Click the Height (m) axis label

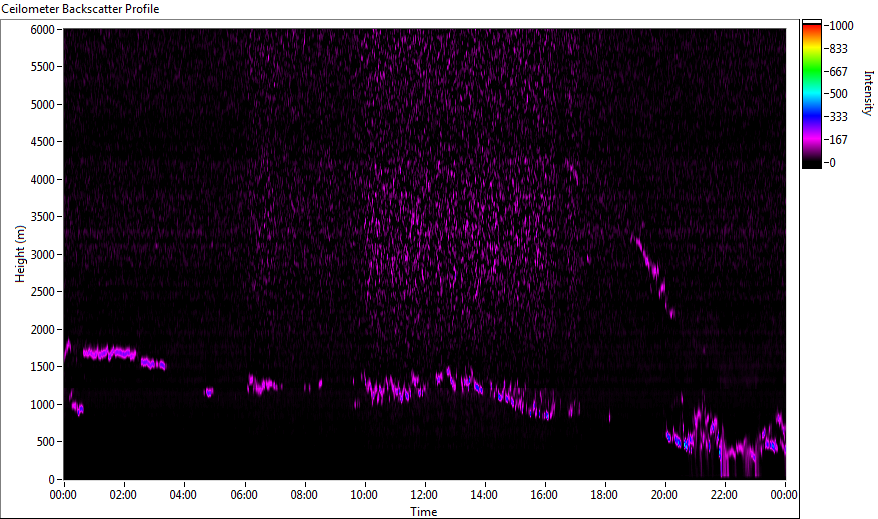(20, 254)
